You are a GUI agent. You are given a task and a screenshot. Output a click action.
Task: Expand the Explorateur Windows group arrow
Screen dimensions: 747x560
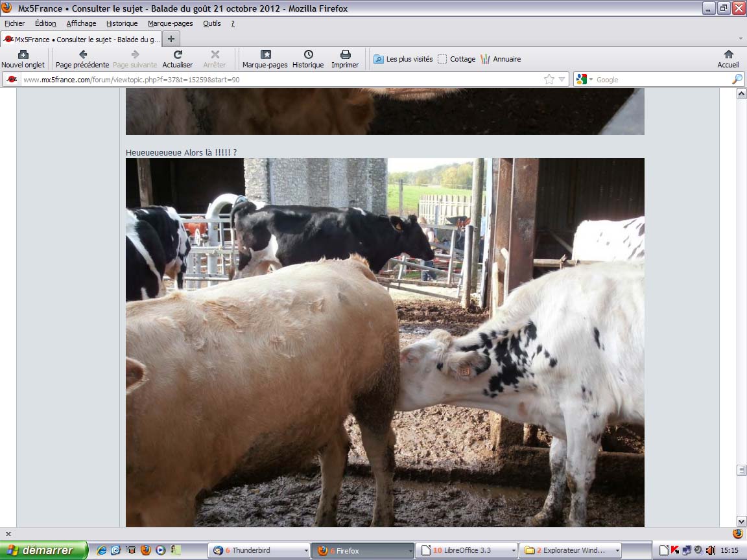point(617,551)
